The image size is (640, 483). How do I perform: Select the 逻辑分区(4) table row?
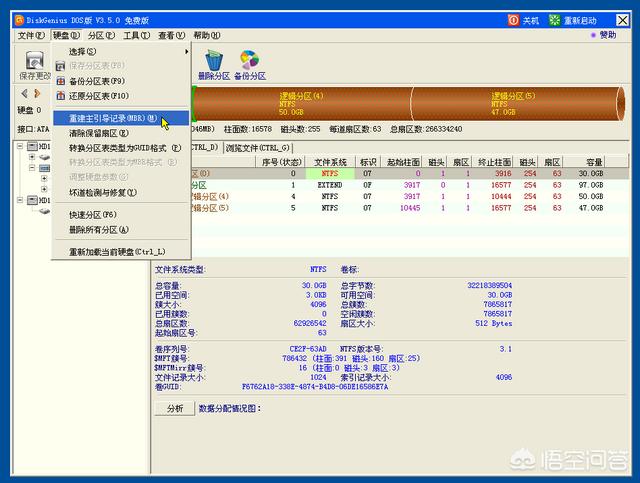pyautogui.click(x=410, y=196)
